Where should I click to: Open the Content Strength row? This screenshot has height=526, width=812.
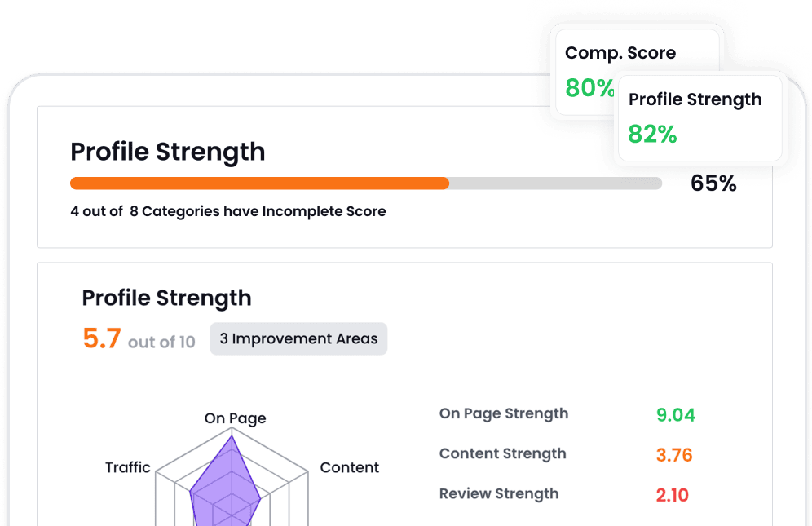[x=502, y=453]
